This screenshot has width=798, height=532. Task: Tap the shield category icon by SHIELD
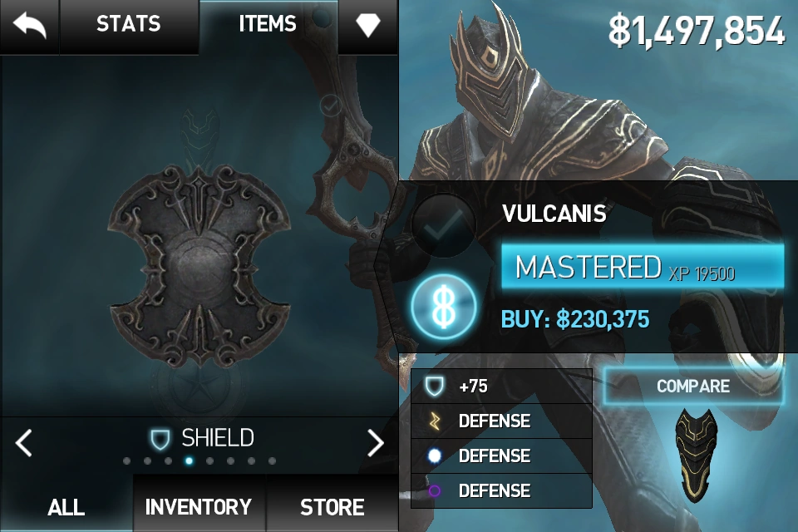click(160, 439)
